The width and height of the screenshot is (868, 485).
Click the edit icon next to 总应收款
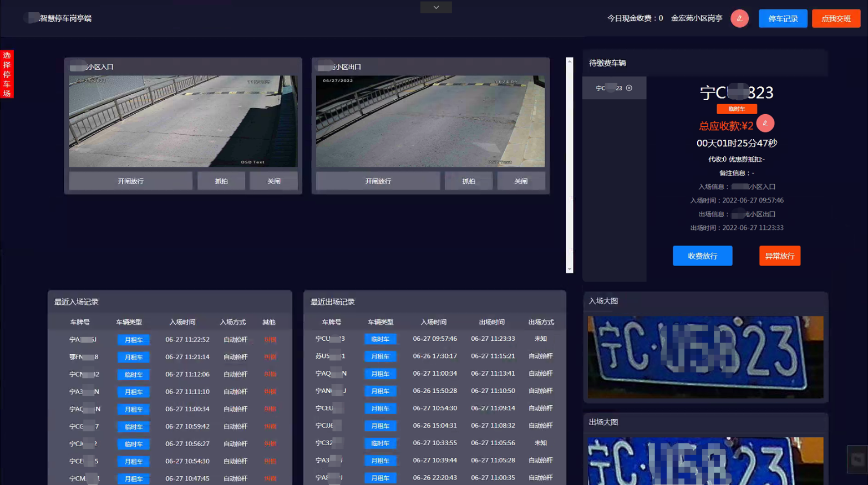point(765,123)
